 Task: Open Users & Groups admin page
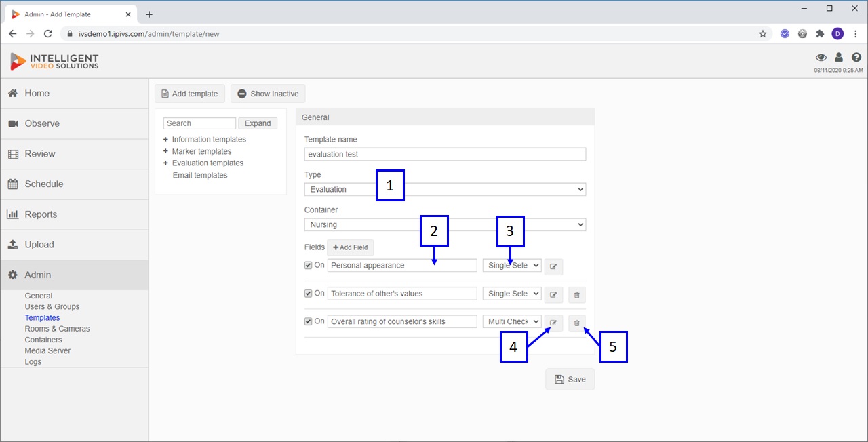(52, 307)
